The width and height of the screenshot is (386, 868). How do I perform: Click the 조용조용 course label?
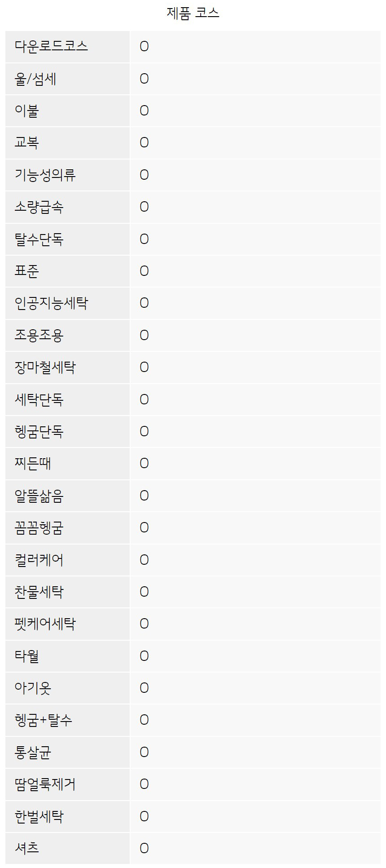(x=39, y=335)
